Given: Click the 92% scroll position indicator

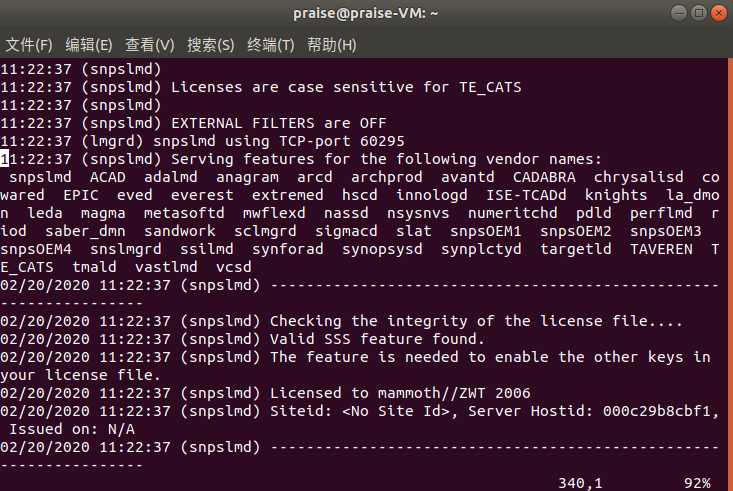Looking at the screenshot, I should coord(697,483).
